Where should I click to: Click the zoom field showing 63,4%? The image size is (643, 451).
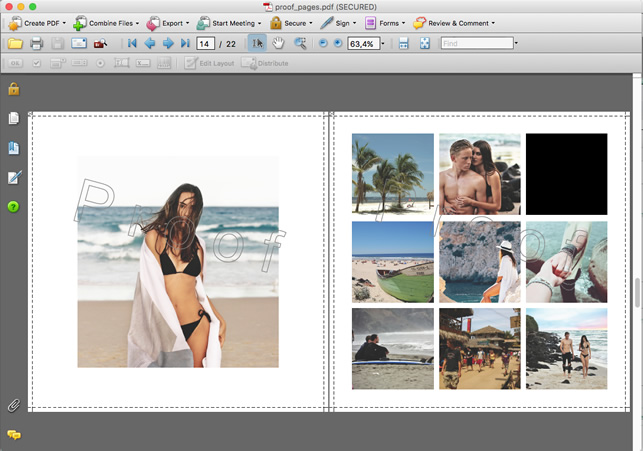point(363,43)
